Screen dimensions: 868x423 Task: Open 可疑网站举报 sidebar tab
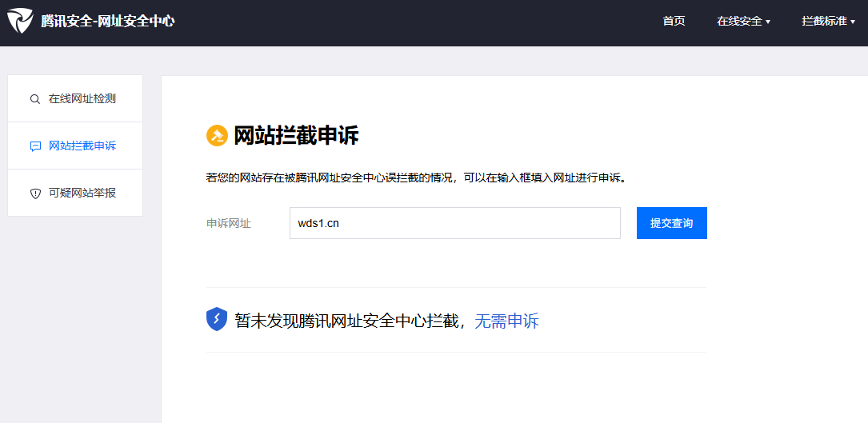coord(75,193)
